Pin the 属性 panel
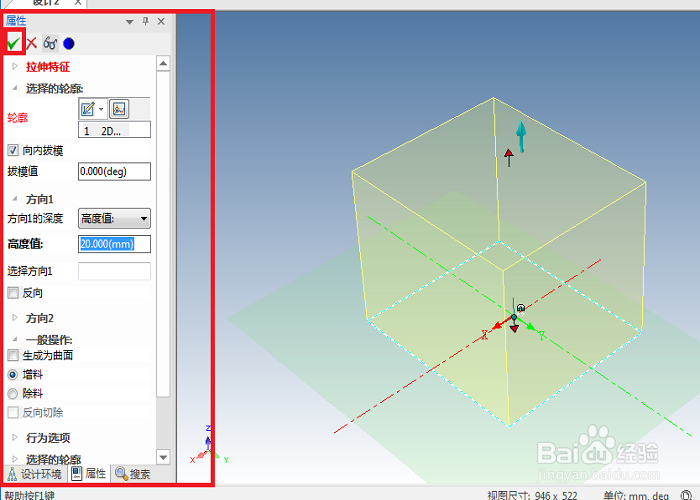The width and height of the screenshot is (700, 500). pyautogui.click(x=146, y=21)
